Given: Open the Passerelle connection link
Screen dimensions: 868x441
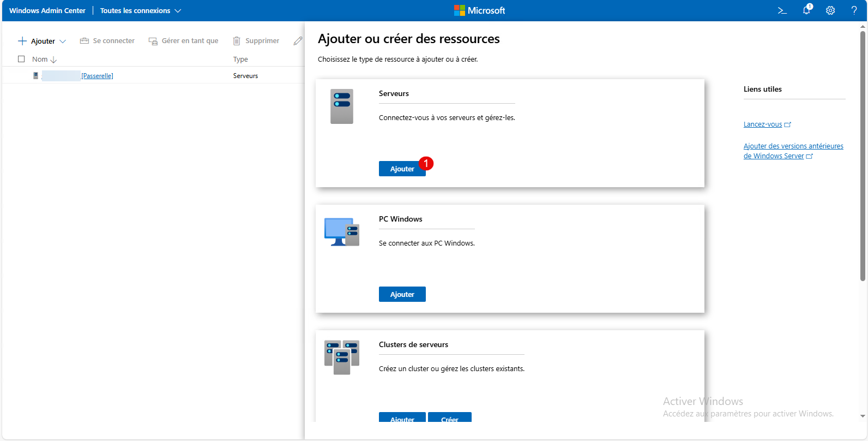Looking at the screenshot, I should click(97, 76).
